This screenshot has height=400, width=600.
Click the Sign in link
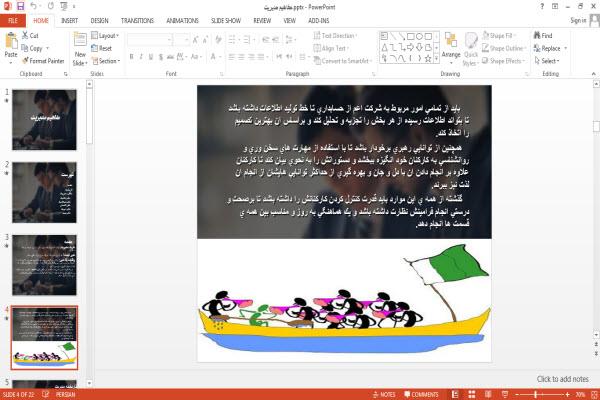click(578, 20)
